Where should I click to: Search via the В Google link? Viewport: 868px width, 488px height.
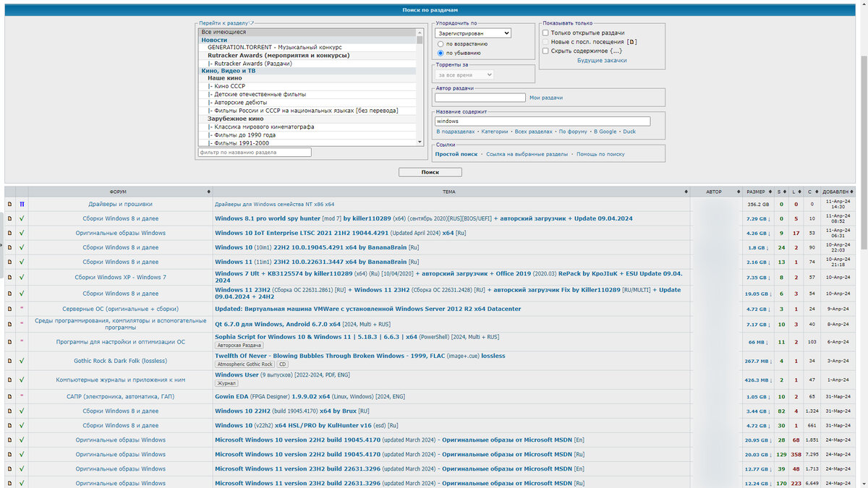[x=605, y=132]
